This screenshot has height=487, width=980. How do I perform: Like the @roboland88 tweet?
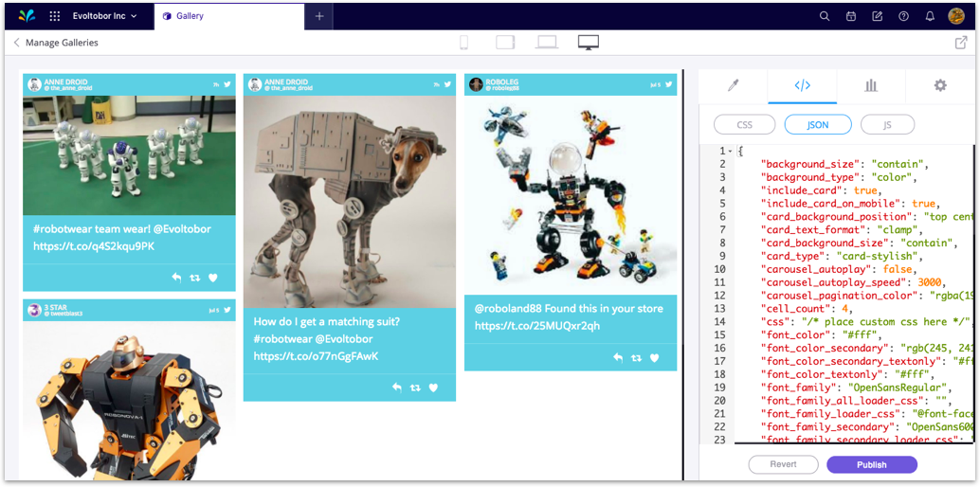click(654, 357)
